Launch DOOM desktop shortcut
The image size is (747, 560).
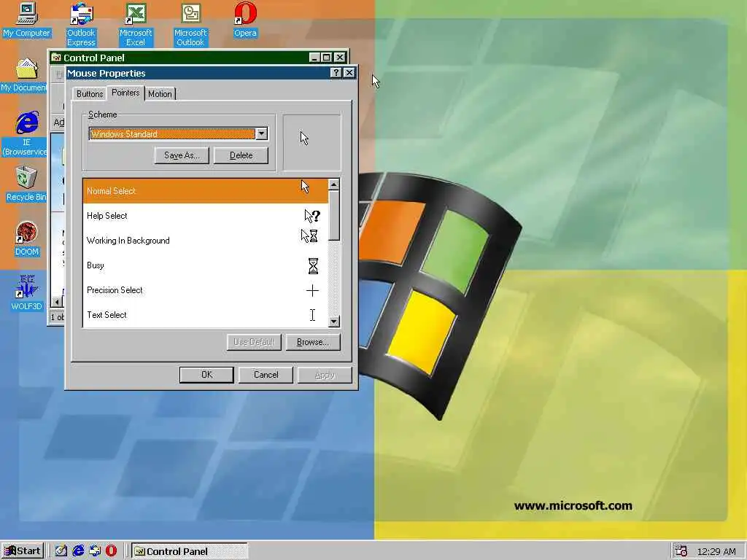[x=27, y=238]
